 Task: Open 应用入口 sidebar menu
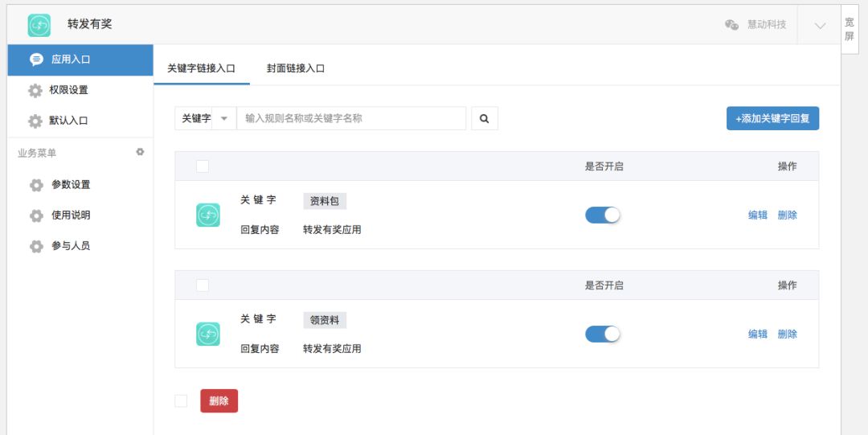[80, 60]
